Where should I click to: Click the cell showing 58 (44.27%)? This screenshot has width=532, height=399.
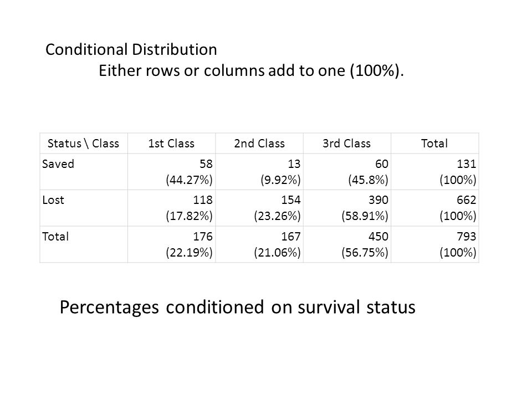coord(171,172)
